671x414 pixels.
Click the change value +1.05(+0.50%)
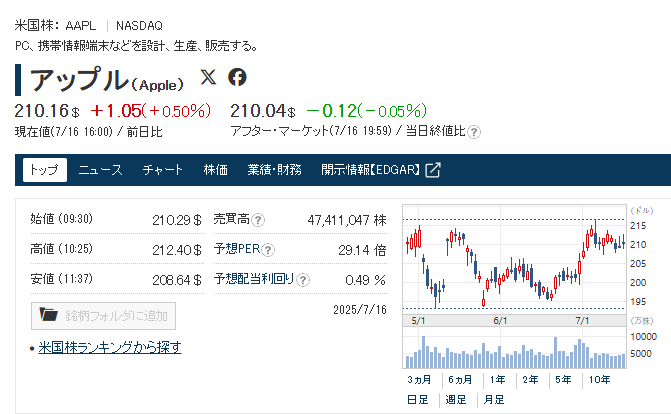151,111
